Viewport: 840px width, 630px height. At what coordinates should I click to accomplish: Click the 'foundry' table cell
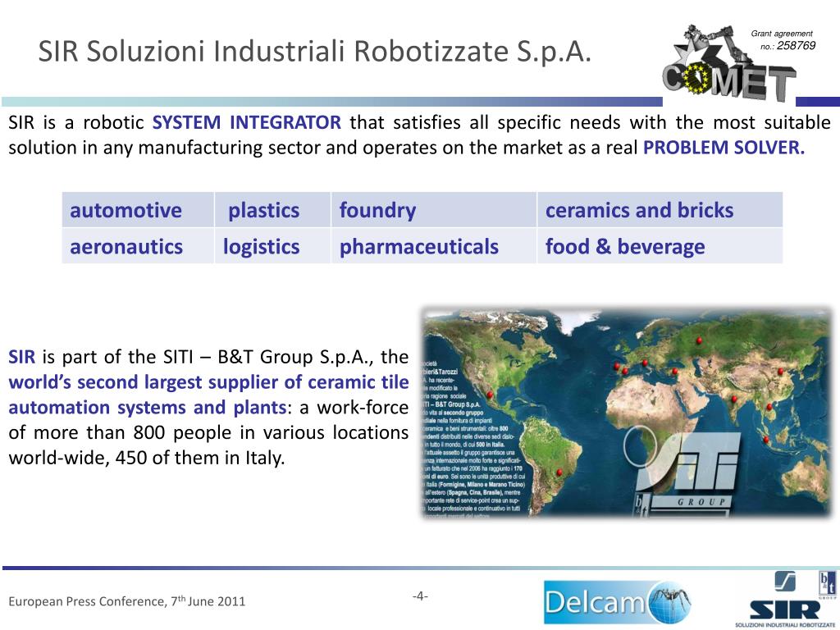coord(434,210)
